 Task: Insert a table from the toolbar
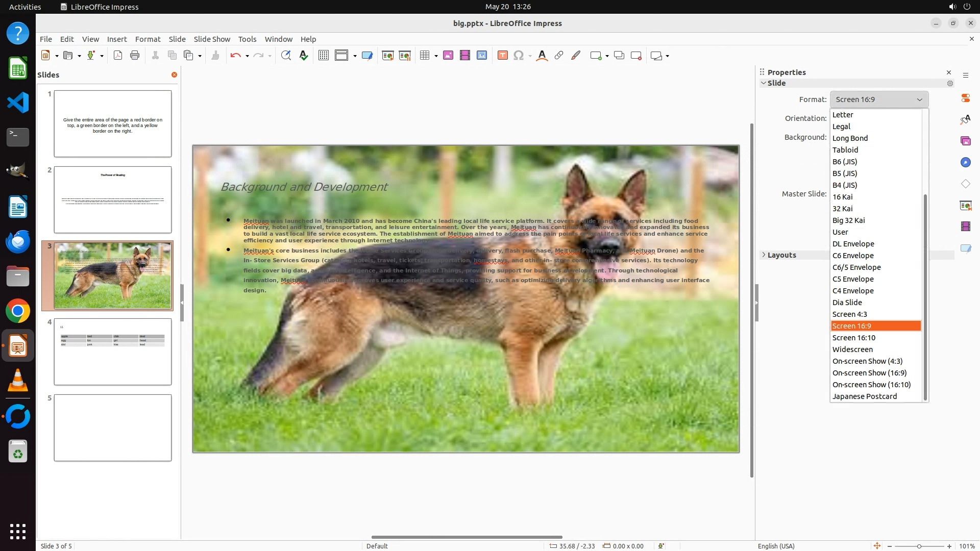(425, 56)
